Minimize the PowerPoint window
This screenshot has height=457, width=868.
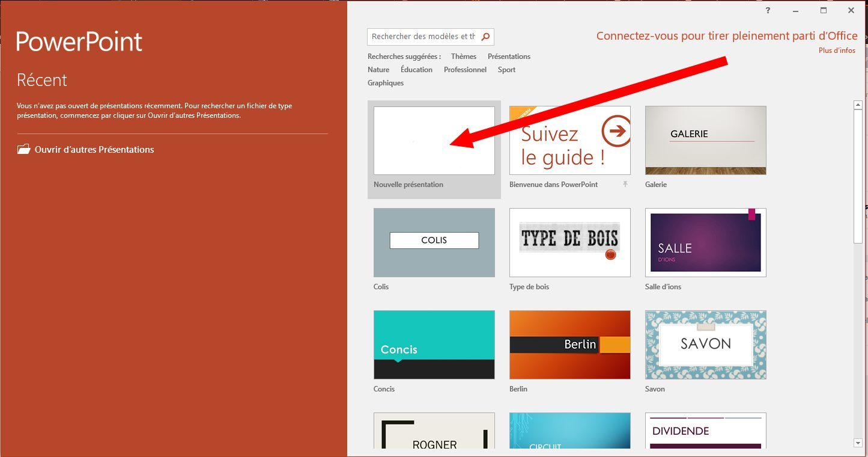coord(796,10)
